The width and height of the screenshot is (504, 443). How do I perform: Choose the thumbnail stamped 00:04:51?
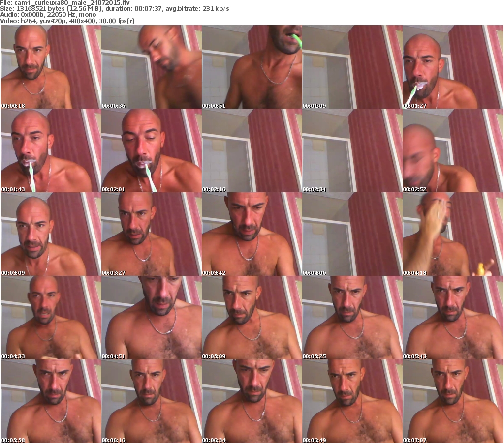point(152,318)
